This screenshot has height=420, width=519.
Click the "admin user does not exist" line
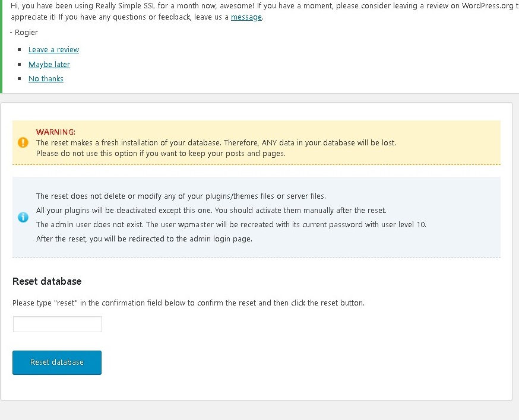point(231,224)
